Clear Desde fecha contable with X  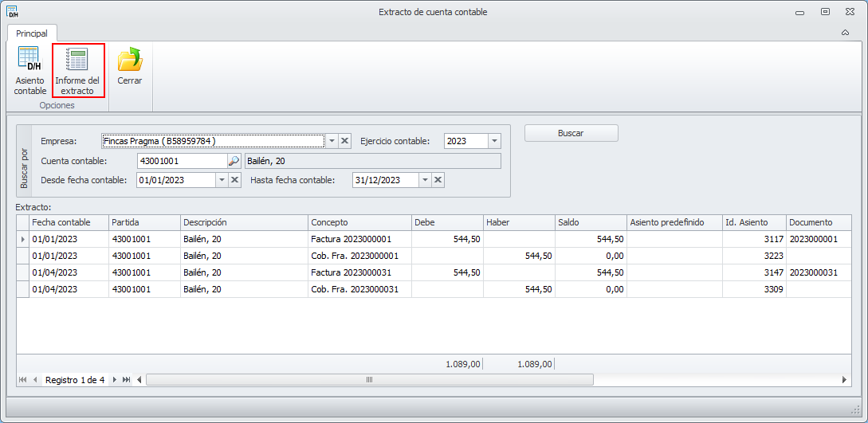tap(234, 180)
